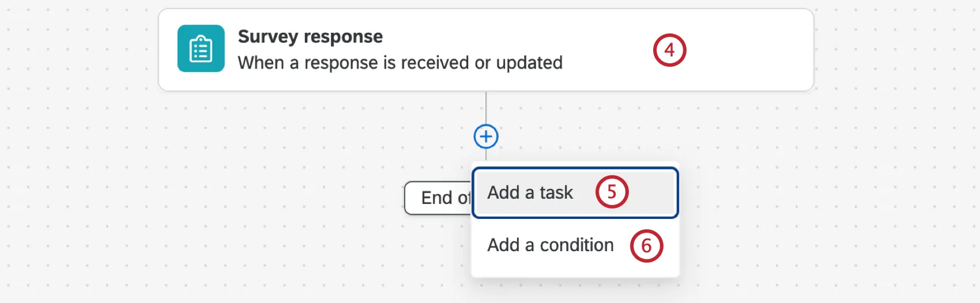
Task: Click "When a response is received or updated" text
Action: (400, 62)
